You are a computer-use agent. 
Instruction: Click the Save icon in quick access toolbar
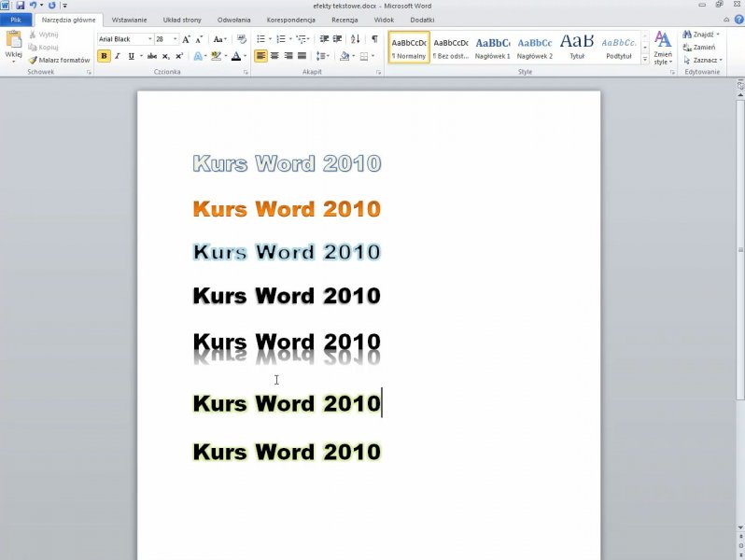coord(20,6)
